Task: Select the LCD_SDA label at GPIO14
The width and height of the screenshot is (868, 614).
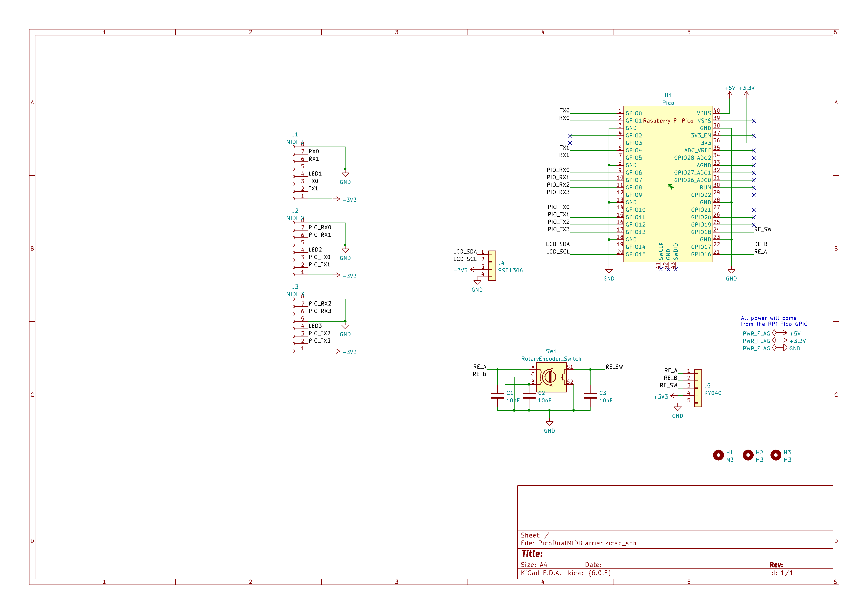Action: tap(558, 244)
